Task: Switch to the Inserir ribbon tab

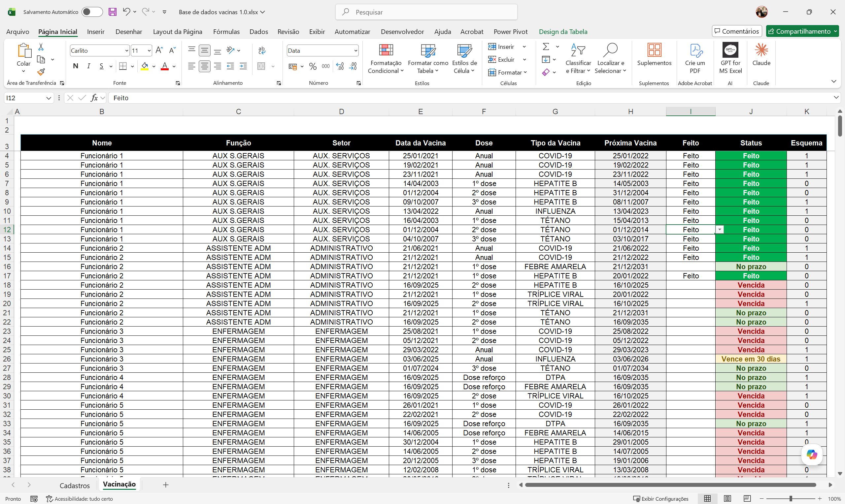Action: (95, 32)
